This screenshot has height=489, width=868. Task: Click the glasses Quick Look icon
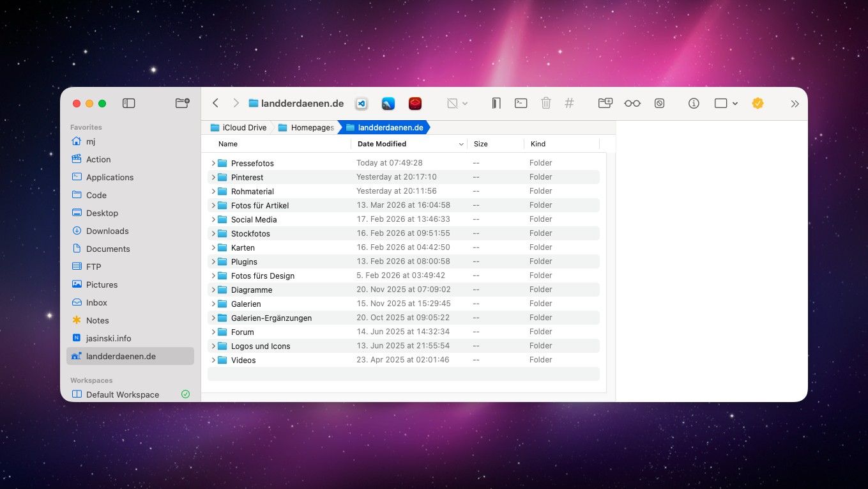(632, 103)
